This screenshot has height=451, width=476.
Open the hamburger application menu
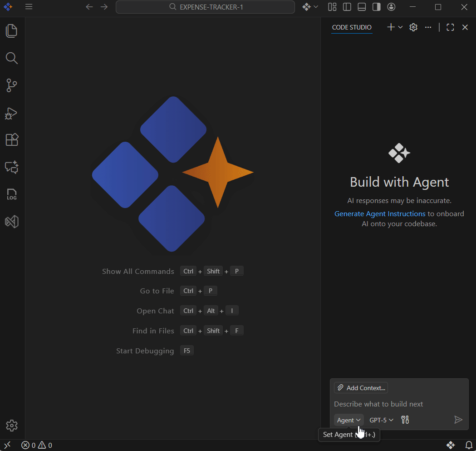coord(29,7)
